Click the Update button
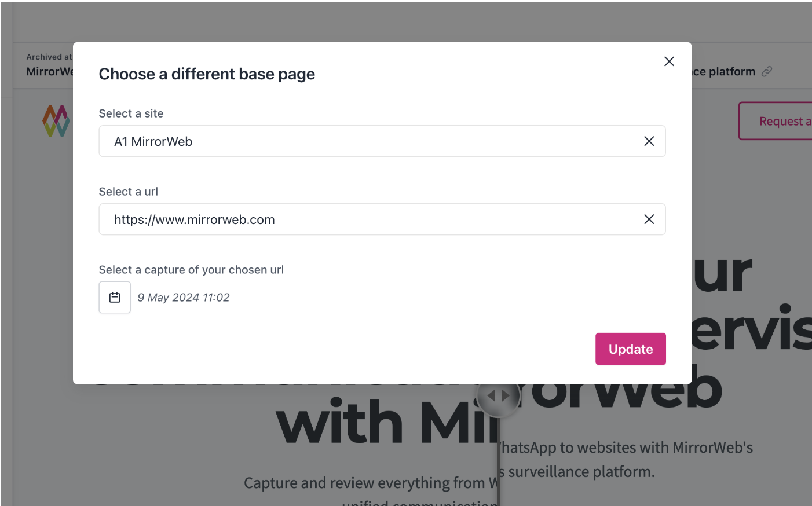The width and height of the screenshot is (812, 506). [x=631, y=349]
